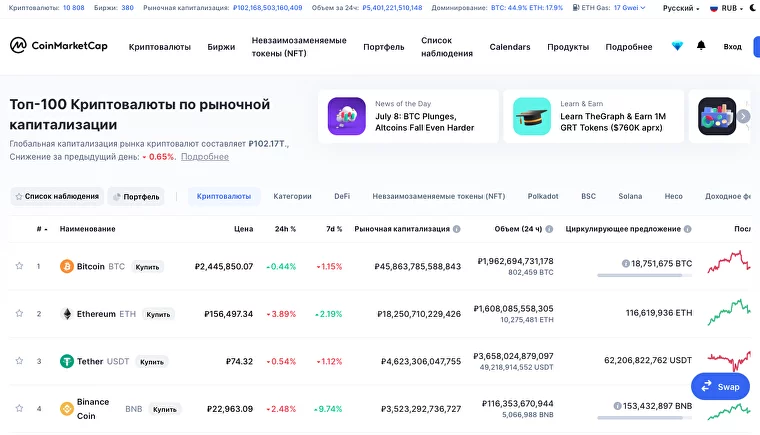Click the Swap button

tap(720, 386)
